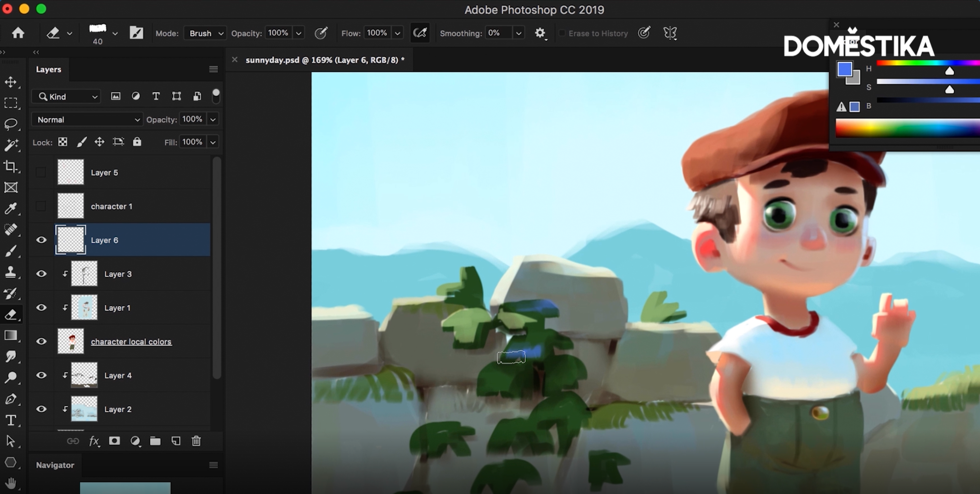Select the character local colors layer
This screenshot has height=494, width=980.
131,342
